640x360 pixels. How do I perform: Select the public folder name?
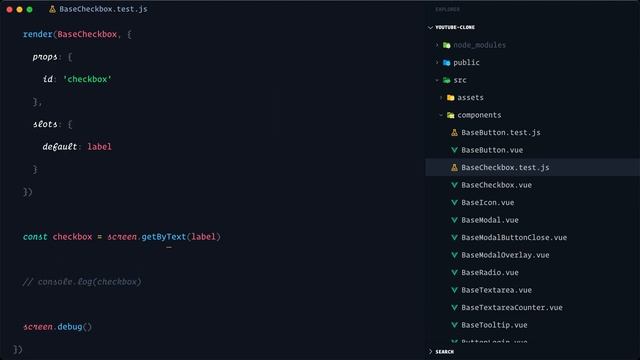click(x=466, y=62)
